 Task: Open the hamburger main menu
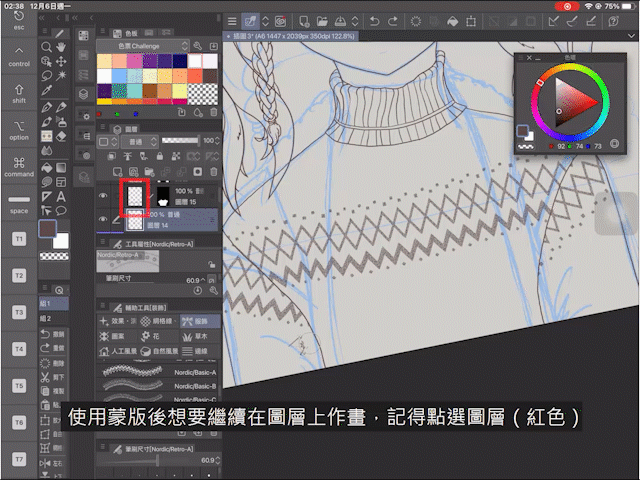(x=231, y=19)
